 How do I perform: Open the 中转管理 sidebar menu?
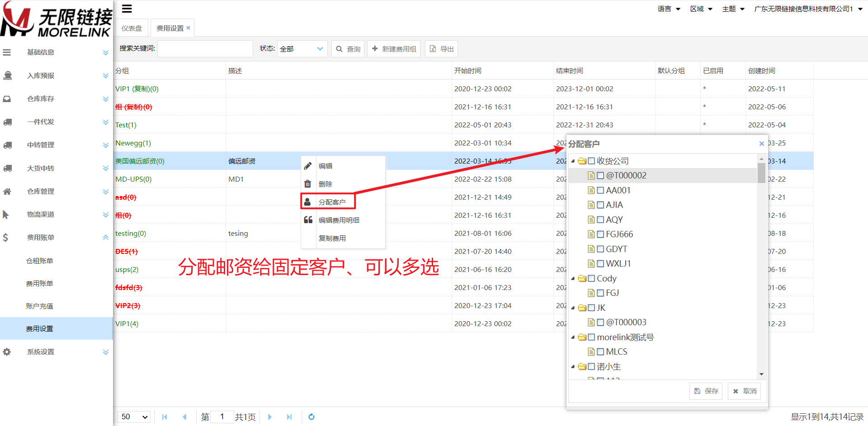tap(56, 145)
